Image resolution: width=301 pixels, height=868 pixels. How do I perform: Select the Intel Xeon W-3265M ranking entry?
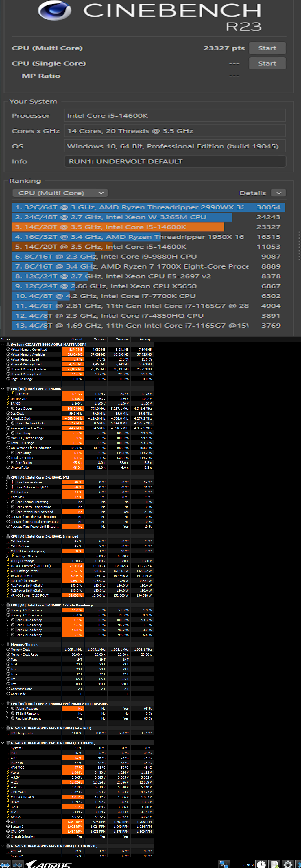coord(149,217)
